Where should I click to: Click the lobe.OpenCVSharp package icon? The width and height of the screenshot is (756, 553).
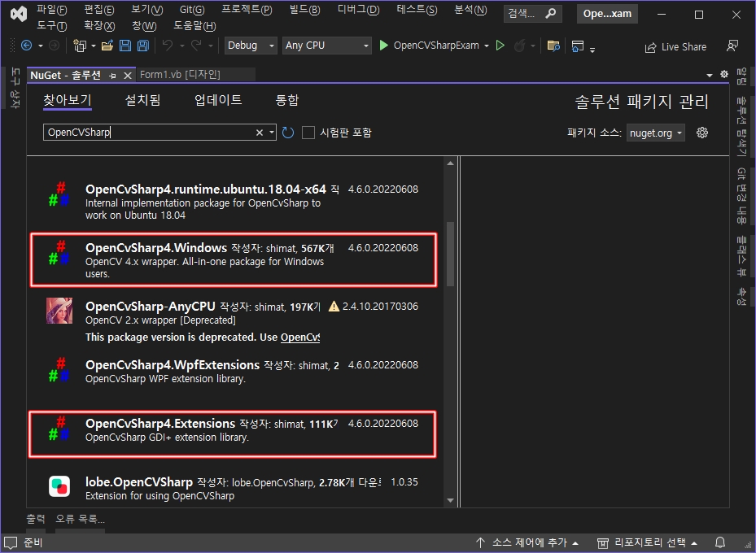(59, 486)
